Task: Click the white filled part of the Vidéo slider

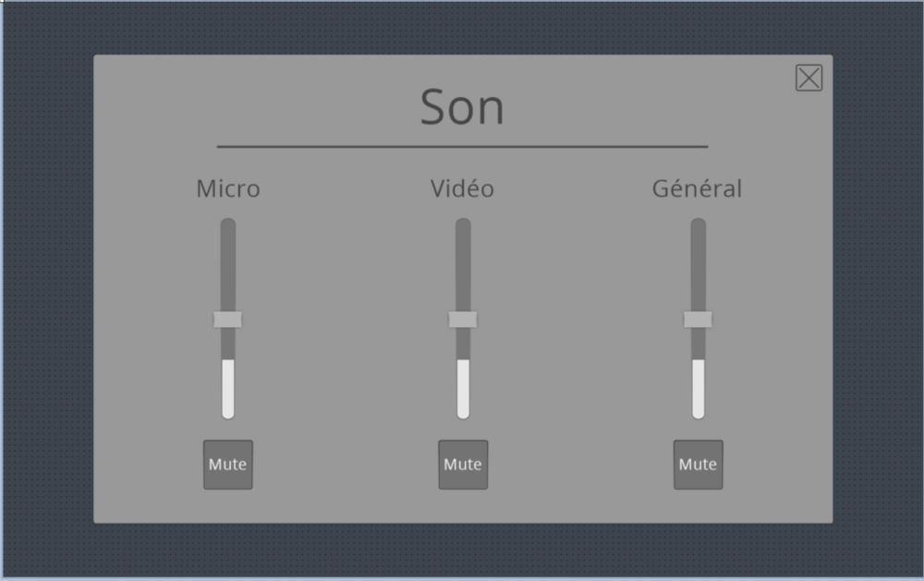Action: (x=463, y=388)
